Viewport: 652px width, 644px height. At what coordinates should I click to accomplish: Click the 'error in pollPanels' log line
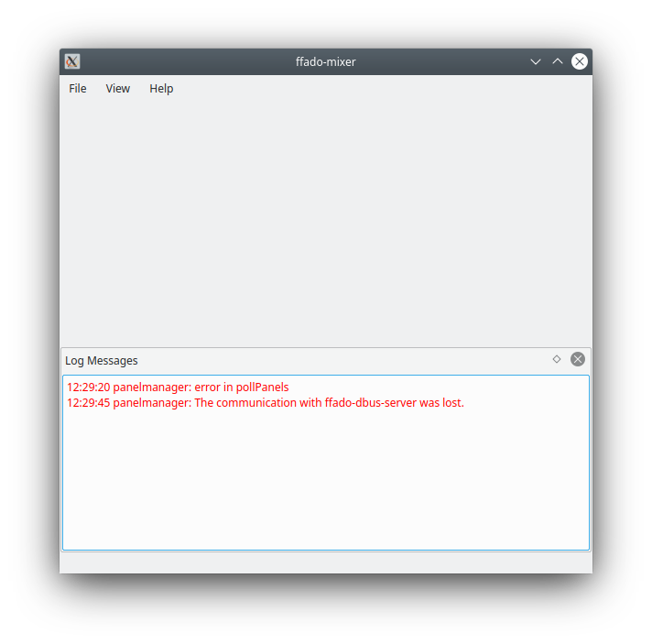pyautogui.click(x=178, y=387)
